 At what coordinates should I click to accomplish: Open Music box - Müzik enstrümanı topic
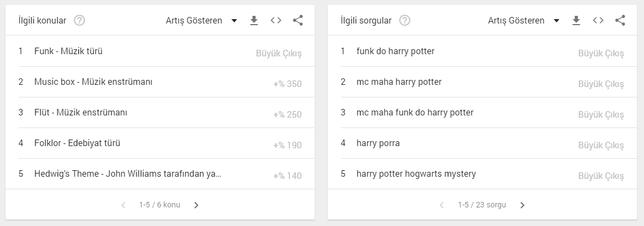point(160,82)
